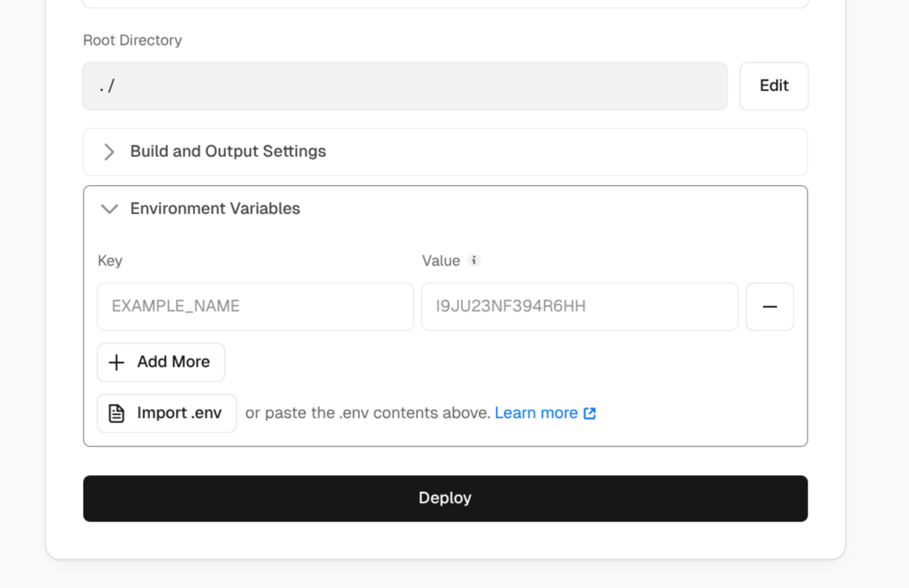Click the Add More button
The width and height of the screenshot is (909, 588).
click(161, 362)
